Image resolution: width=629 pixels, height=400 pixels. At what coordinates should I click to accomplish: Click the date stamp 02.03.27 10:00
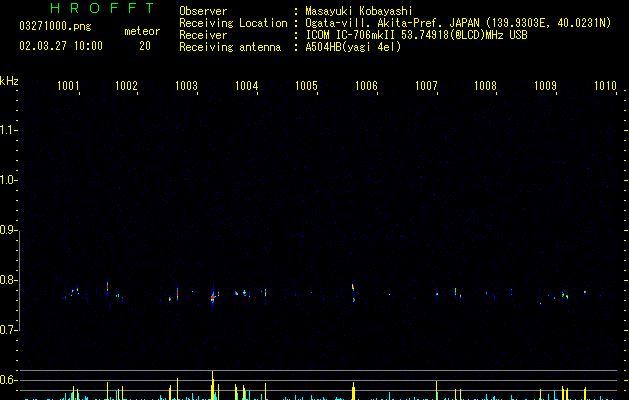tap(61, 46)
